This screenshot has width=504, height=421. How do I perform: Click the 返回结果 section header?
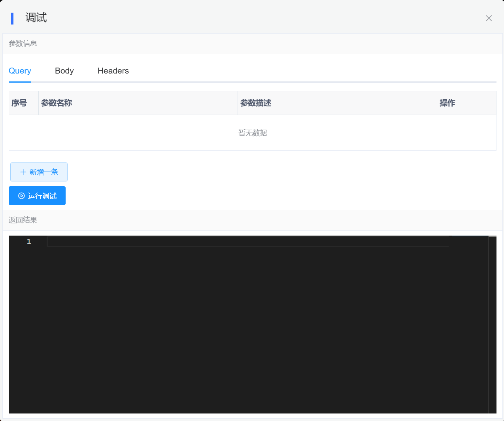[23, 220]
